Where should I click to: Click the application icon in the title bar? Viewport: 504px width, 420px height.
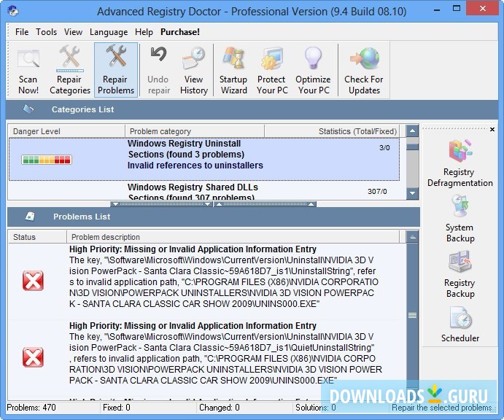pyautogui.click(x=13, y=11)
